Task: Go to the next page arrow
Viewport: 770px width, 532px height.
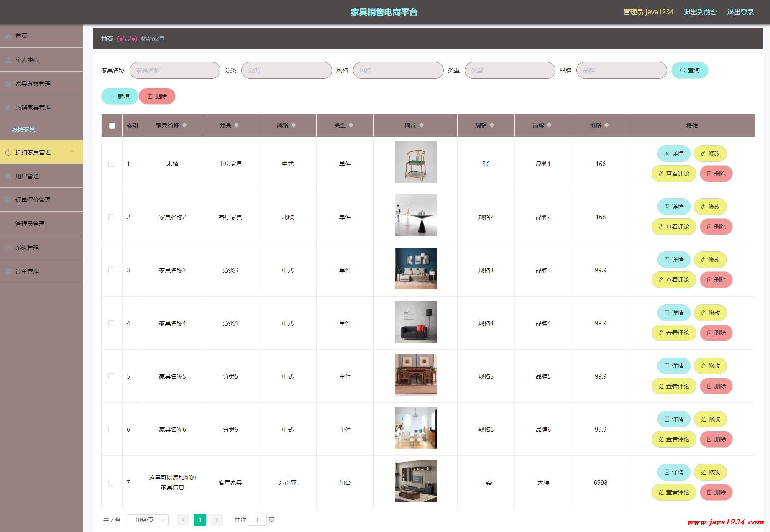Action: point(217,520)
